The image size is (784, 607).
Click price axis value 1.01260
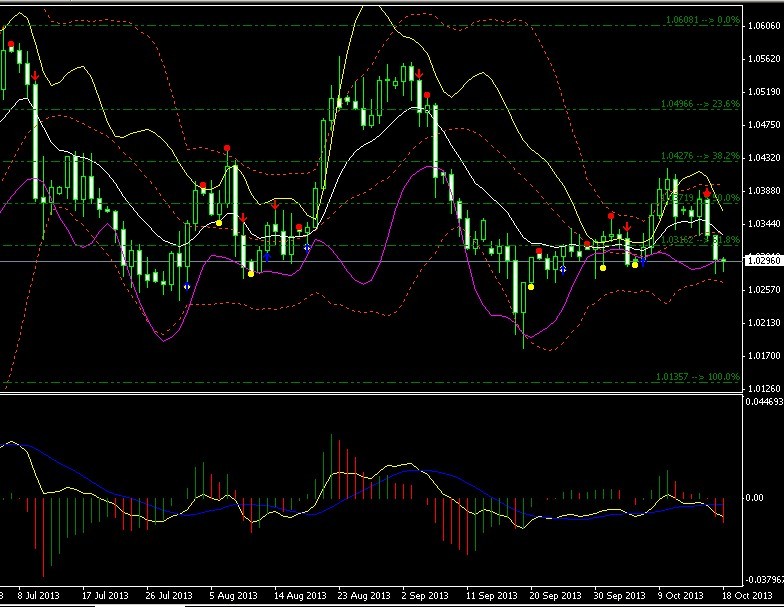point(764,388)
